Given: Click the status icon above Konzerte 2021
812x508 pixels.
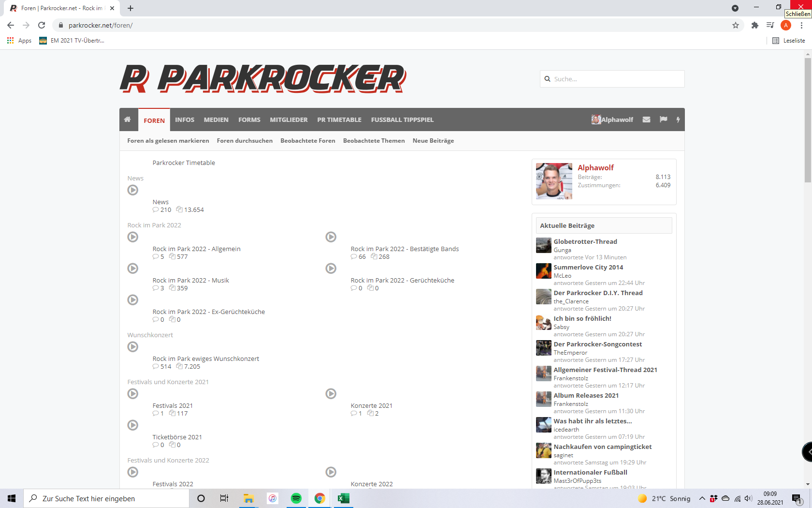Looking at the screenshot, I should (331, 394).
